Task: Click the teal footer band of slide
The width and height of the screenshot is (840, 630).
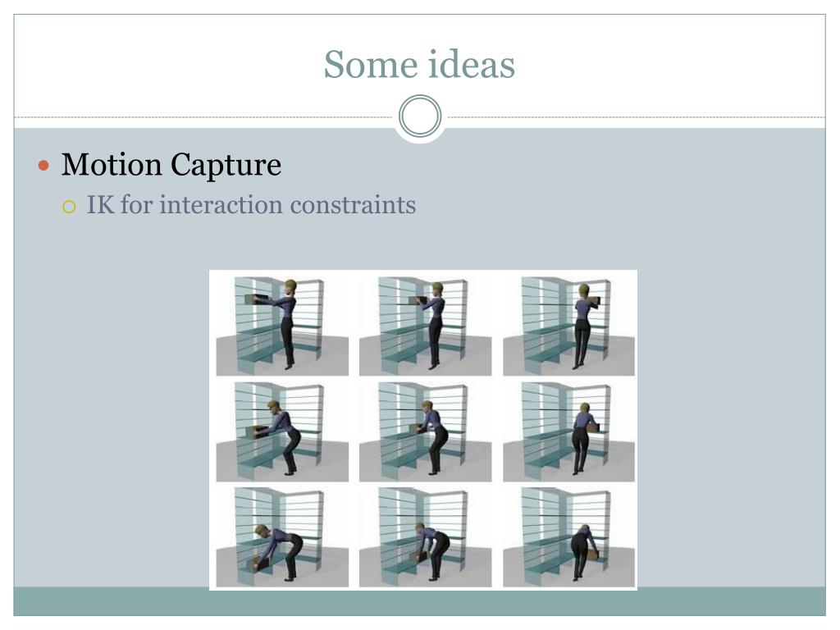Action: [x=419, y=601]
